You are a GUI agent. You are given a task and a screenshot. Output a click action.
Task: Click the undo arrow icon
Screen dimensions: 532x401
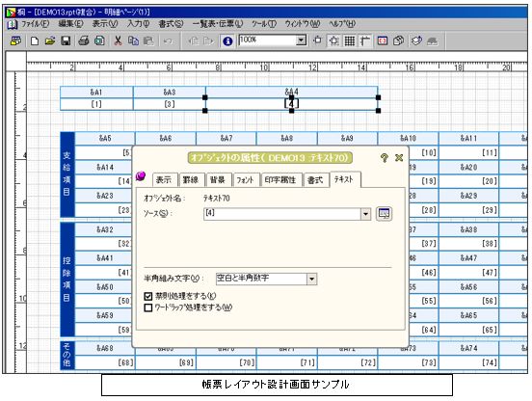pyautogui.click(x=168, y=41)
